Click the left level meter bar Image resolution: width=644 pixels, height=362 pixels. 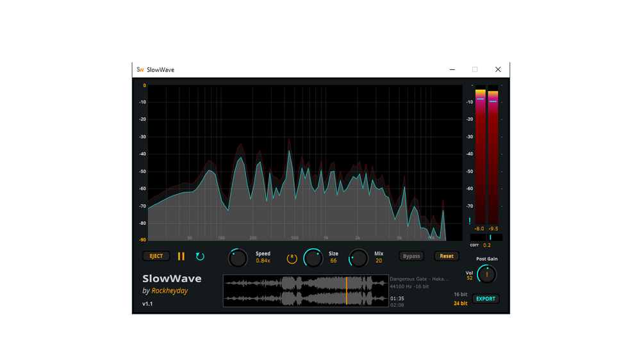point(480,156)
